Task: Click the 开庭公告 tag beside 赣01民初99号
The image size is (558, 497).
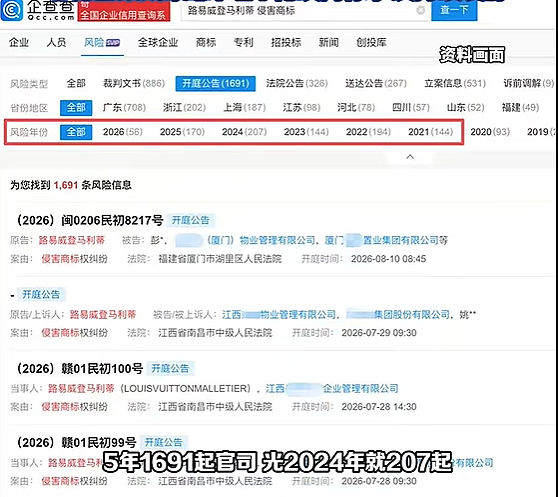Action: point(163,442)
